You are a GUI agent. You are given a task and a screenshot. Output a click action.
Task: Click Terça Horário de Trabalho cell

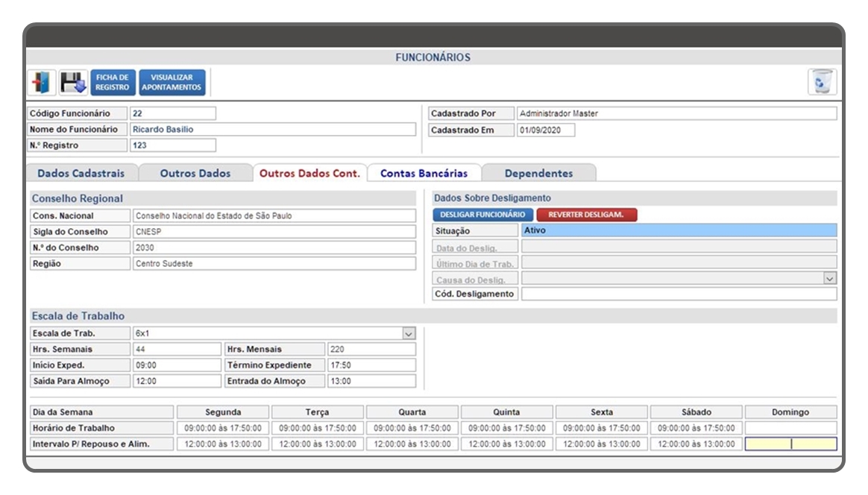coord(318,428)
